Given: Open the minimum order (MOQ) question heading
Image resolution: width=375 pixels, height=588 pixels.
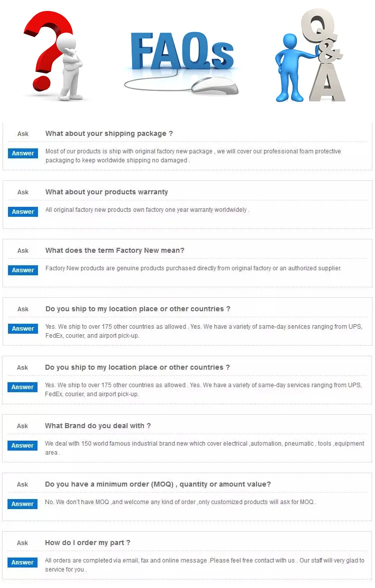Looking at the screenshot, I should (x=158, y=485).
